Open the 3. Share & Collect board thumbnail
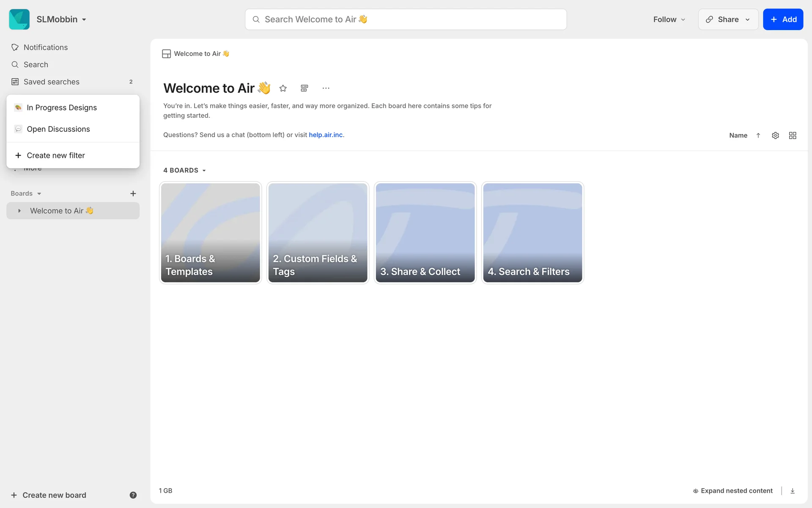 pyautogui.click(x=425, y=232)
